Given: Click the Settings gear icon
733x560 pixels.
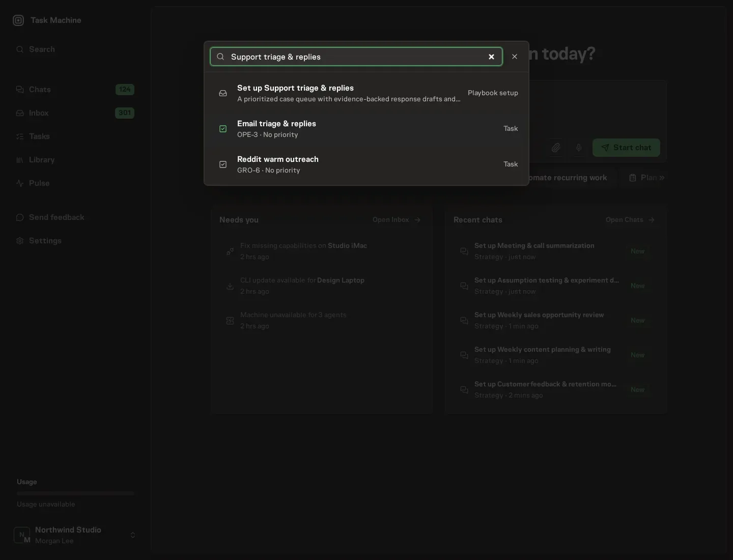Looking at the screenshot, I should pyautogui.click(x=20, y=241).
